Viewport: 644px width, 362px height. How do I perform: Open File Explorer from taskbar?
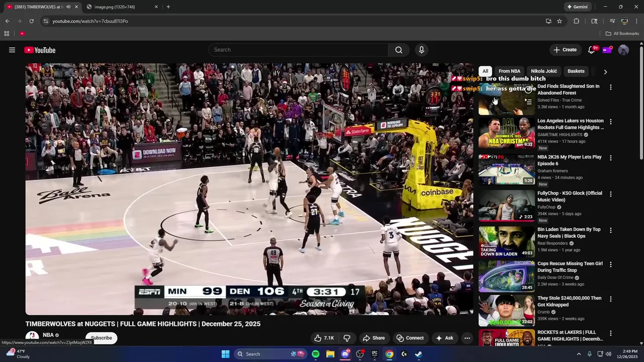[330, 354]
